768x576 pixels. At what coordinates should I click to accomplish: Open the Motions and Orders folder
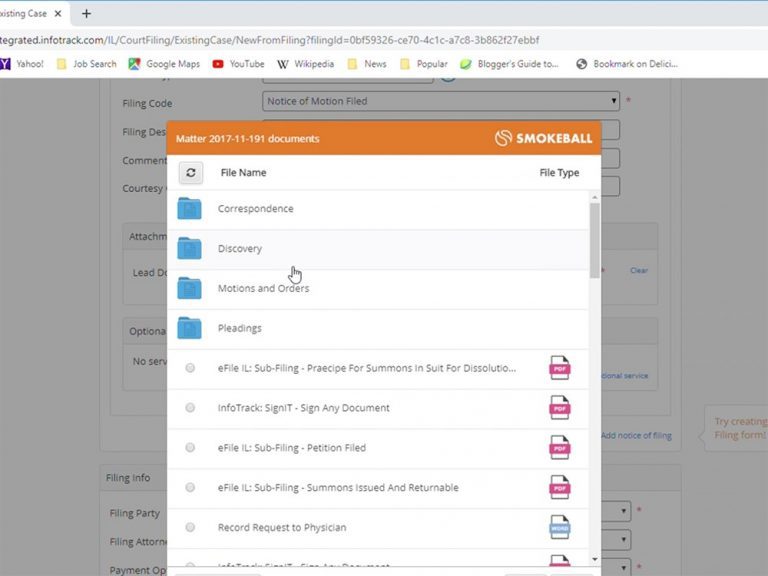[263, 289]
